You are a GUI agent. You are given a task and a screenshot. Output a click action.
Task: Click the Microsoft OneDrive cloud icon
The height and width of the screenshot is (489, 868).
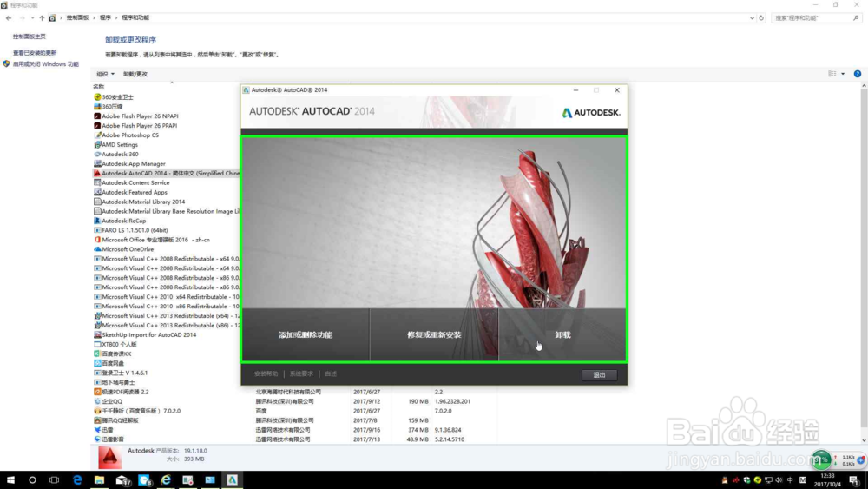pos(97,249)
